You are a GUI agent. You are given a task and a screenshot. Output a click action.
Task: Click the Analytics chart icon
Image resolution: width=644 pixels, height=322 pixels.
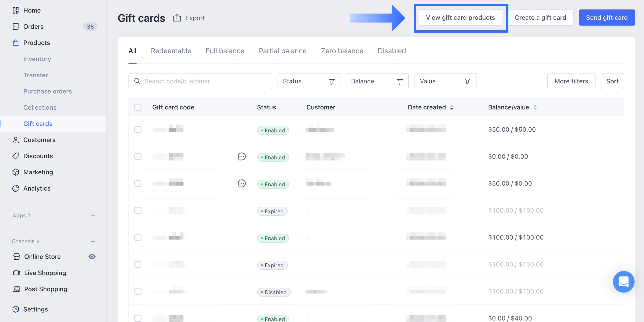point(16,188)
